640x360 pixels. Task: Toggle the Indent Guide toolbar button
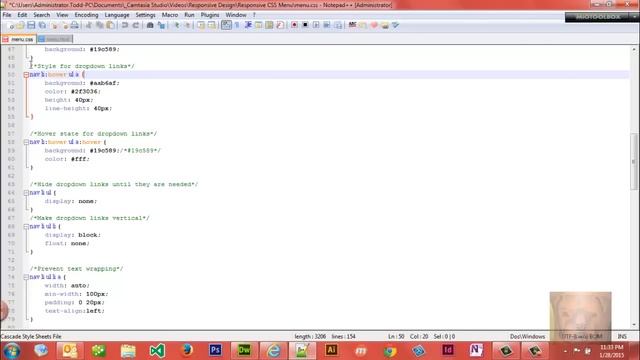pos(248,25)
